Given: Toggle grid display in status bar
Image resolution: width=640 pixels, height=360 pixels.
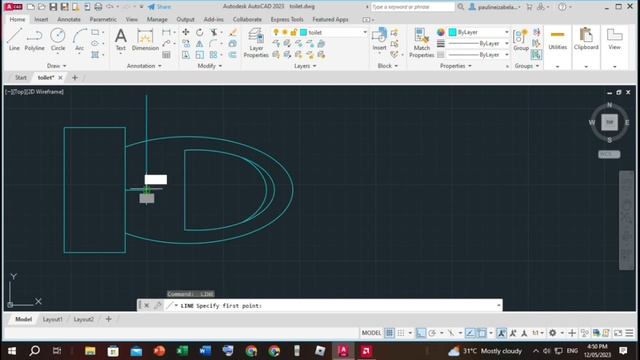Looking at the screenshot, I should 389,333.
